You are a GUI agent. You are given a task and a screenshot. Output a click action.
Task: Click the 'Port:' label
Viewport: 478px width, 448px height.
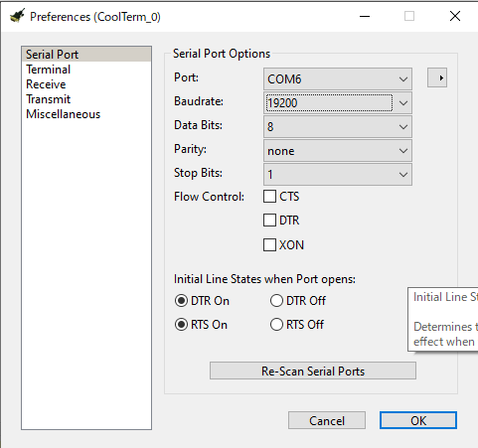click(186, 77)
